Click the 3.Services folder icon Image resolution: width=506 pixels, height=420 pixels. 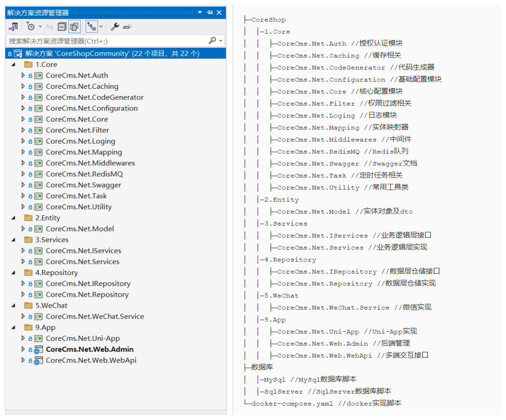(28, 240)
